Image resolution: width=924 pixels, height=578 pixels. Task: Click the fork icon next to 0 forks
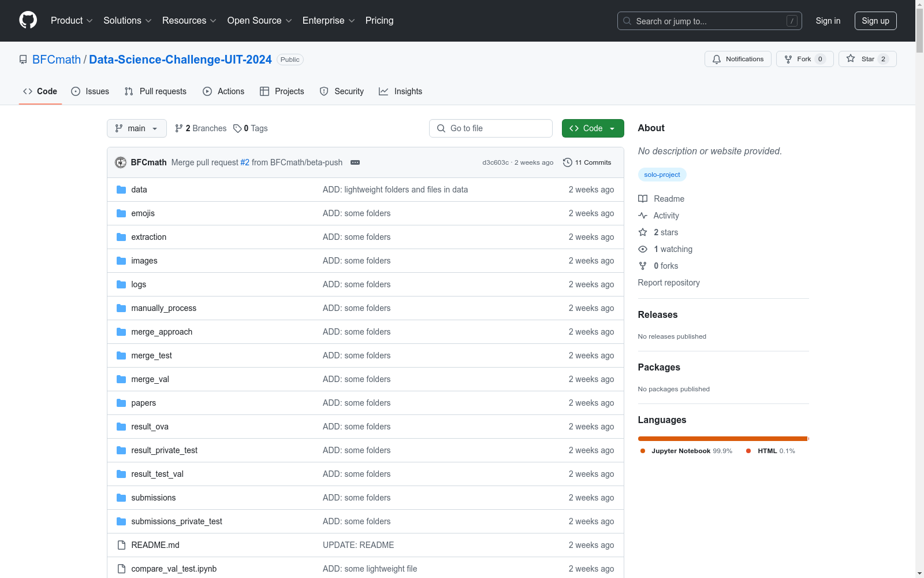click(x=643, y=266)
